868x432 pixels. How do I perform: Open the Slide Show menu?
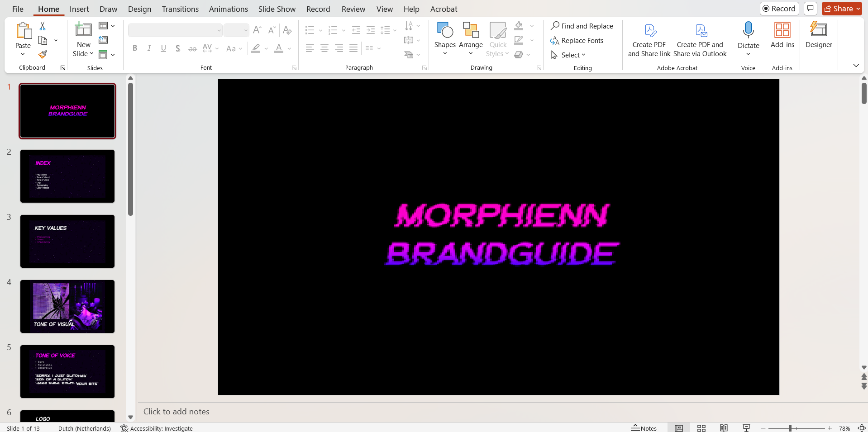pos(276,9)
